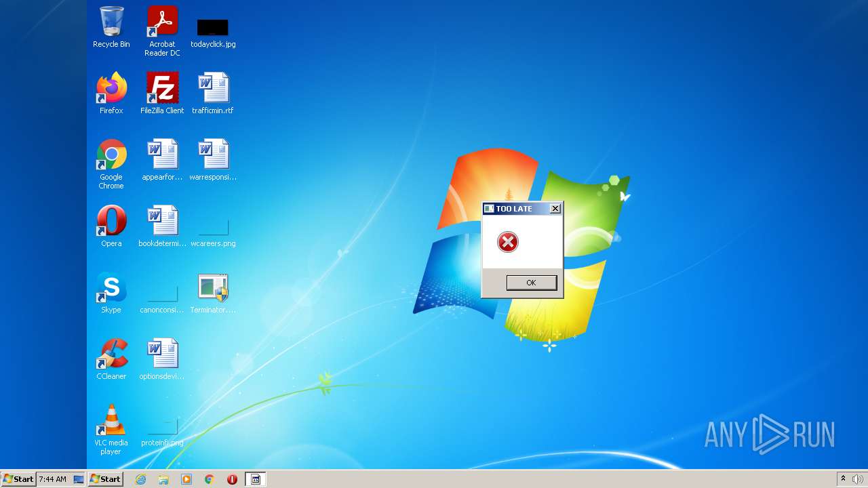868x488 pixels.
Task: Launch Google Chrome desktop shortcut
Action: click(x=111, y=164)
